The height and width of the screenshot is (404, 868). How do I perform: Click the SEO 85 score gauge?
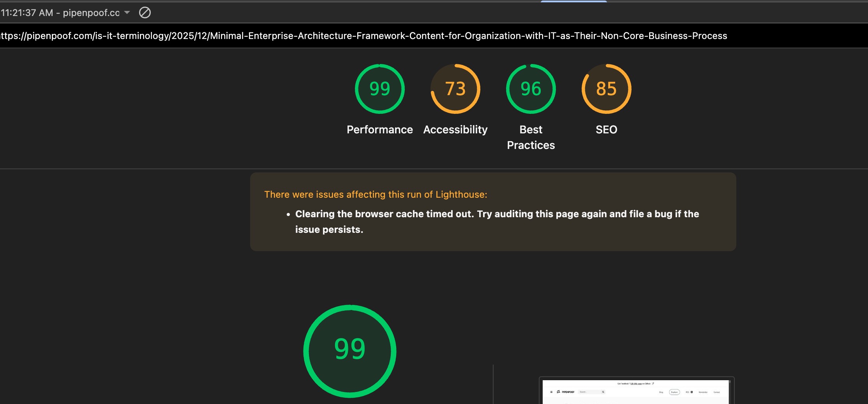(606, 89)
